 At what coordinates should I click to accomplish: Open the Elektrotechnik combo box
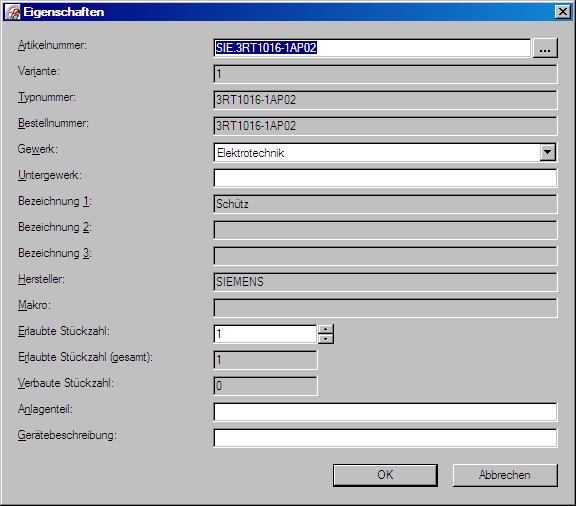(385, 152)
